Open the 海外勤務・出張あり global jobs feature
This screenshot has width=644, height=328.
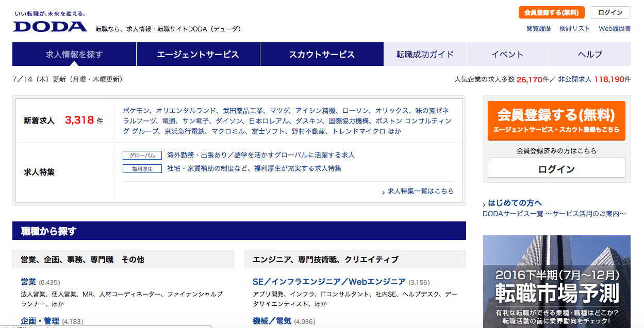(x=261, y=155)
